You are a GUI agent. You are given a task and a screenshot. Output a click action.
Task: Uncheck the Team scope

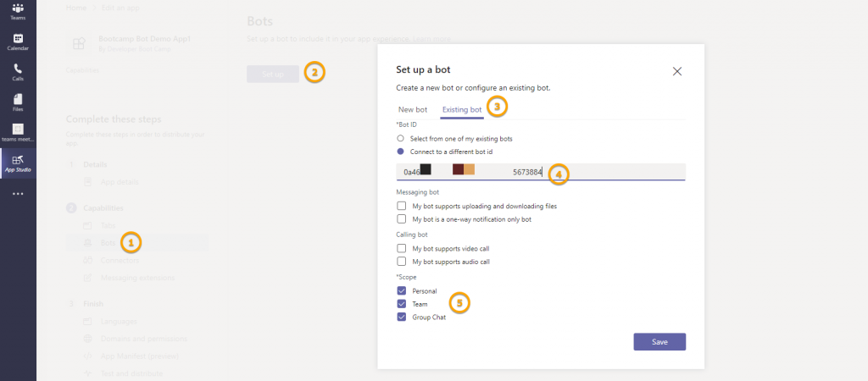tap(402, 304)
